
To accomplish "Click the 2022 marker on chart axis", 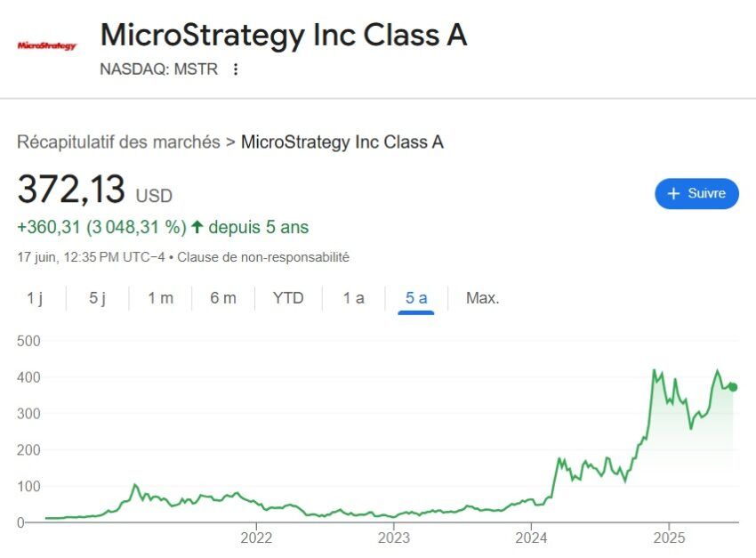I will pos(256,538).
